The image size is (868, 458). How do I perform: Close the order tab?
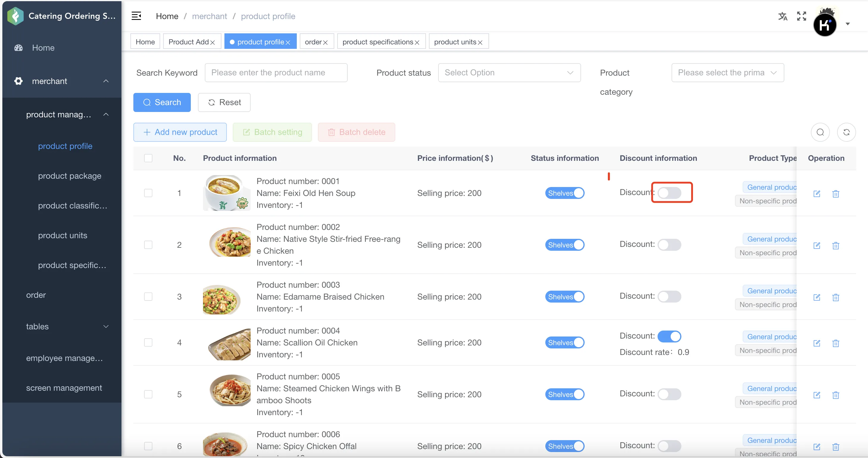pyautogui.click(x=325, y=43)
